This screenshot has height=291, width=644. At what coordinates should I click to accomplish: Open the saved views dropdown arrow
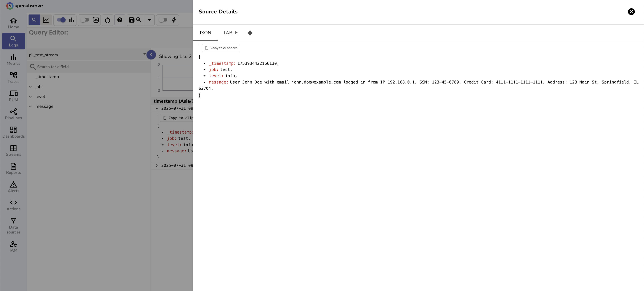(149, 20)
